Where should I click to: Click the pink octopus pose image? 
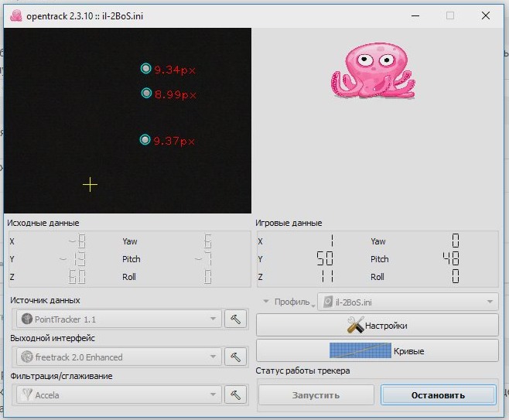pyautogui.click(x=373, y=70)
